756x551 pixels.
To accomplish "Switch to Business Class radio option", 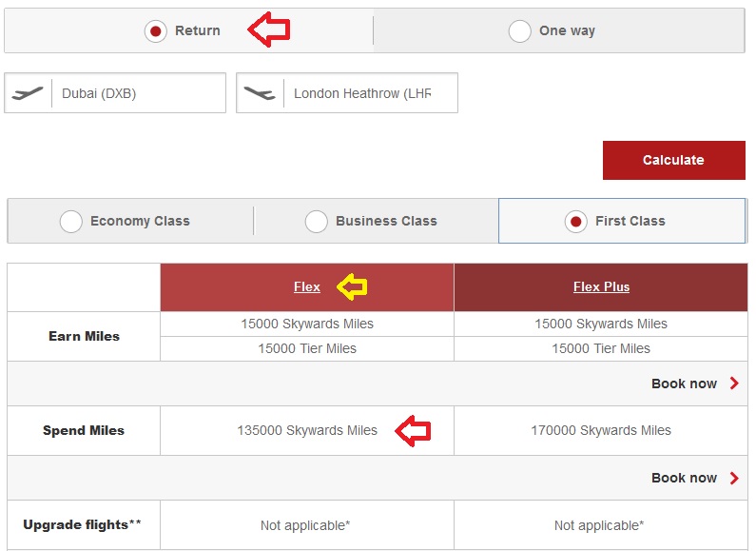I will click(x=317, y=222).
